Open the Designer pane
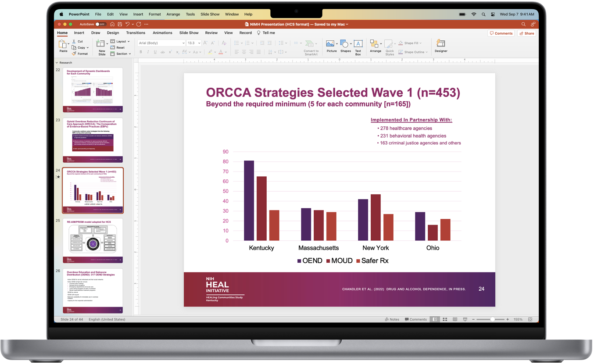This screenshot has width=594, height=364. (x=440, y=46)
